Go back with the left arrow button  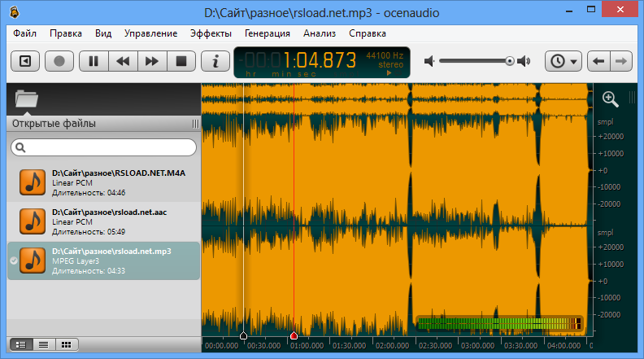598,61
